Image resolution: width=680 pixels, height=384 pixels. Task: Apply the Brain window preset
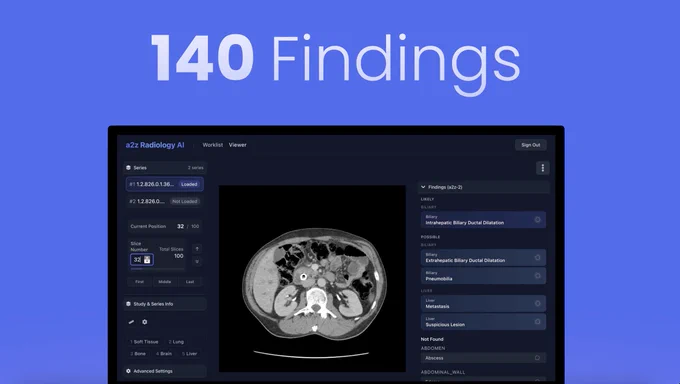pyautogui.click(x=164, y=354)
